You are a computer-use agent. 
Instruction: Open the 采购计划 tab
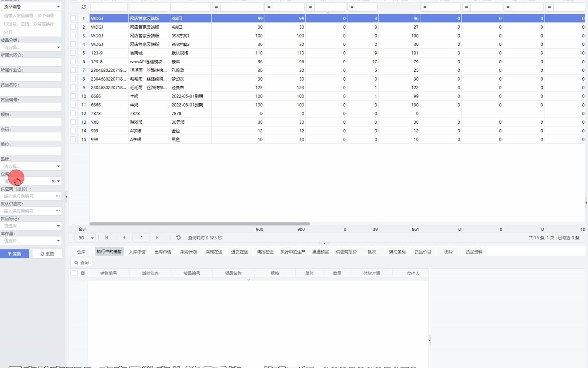point(188,252)
